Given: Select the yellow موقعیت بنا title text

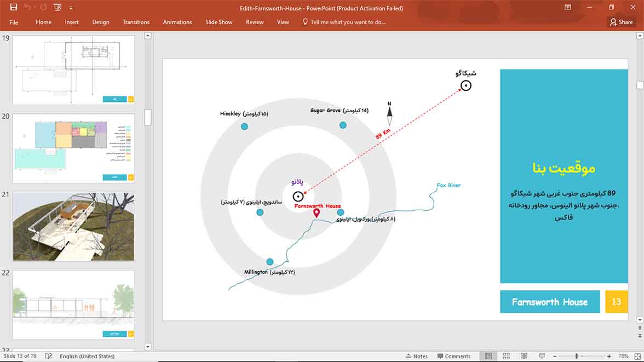Looking at the screenshot, I should pyautogui.click(x=564, y=168).
